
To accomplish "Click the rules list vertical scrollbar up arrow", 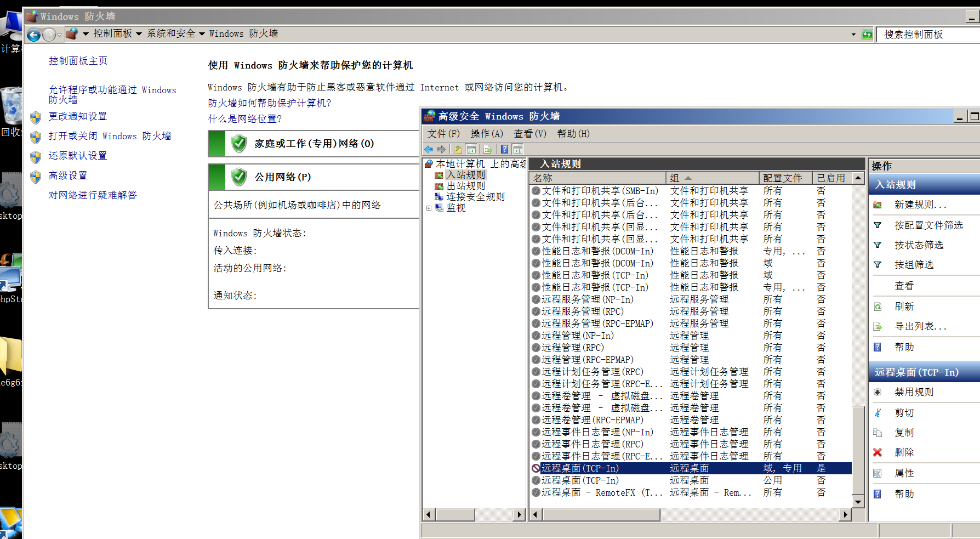I will pos(858,178).
